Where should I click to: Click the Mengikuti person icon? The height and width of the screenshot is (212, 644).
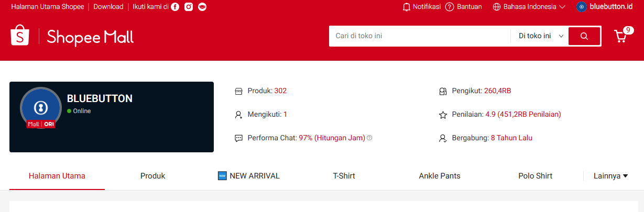pyautogui.click(x=238, y=115)
